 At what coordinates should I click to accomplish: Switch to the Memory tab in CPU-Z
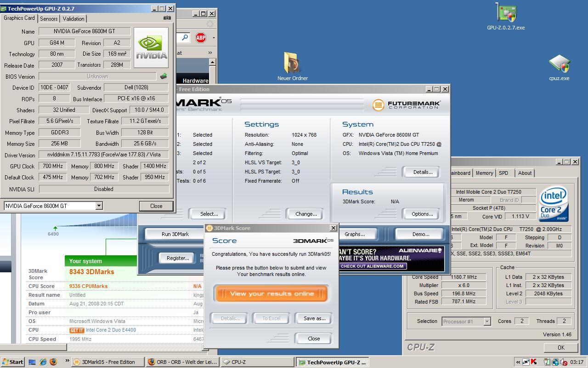[x=484, y=173]
